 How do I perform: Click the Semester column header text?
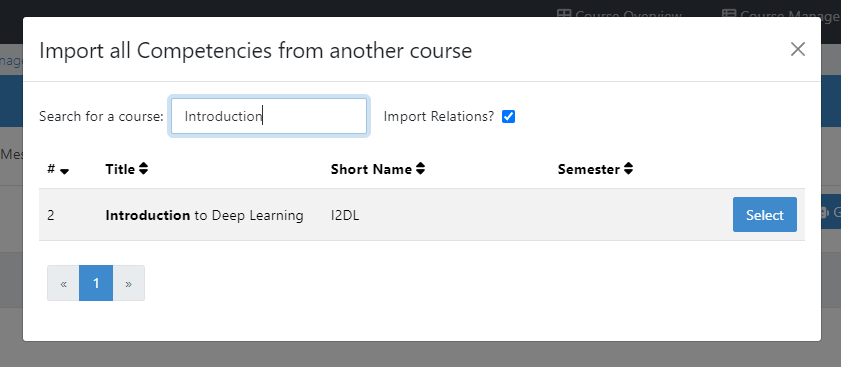tap(589, 169)
